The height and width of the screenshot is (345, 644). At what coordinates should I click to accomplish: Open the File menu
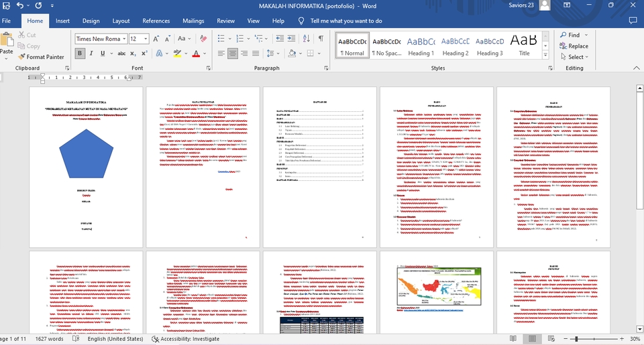click(x=7, y=21)
